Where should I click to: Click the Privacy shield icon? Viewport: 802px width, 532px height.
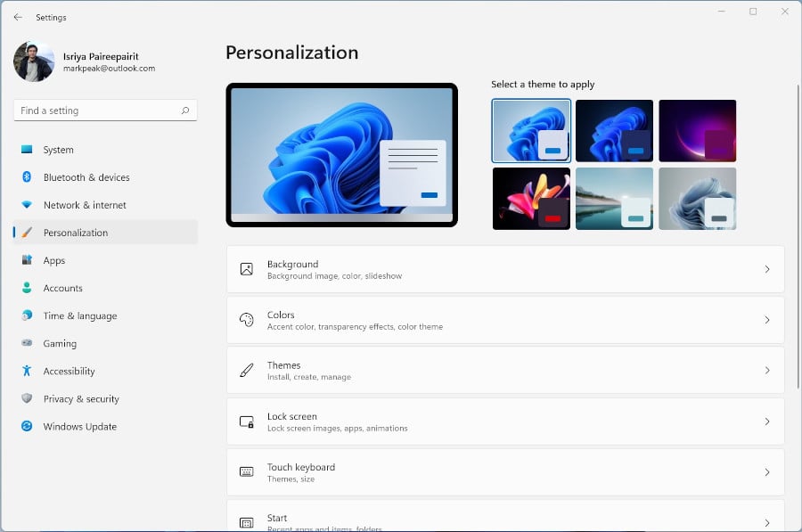click(x=27, y=398)
